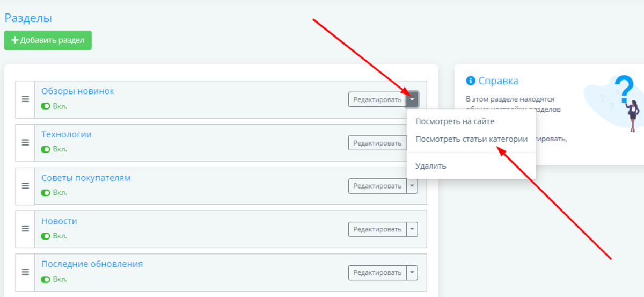Viewport: 644px width, 297px height.
Task: Click the drag handle icon for Новости
Action: (x=25, y=229)
